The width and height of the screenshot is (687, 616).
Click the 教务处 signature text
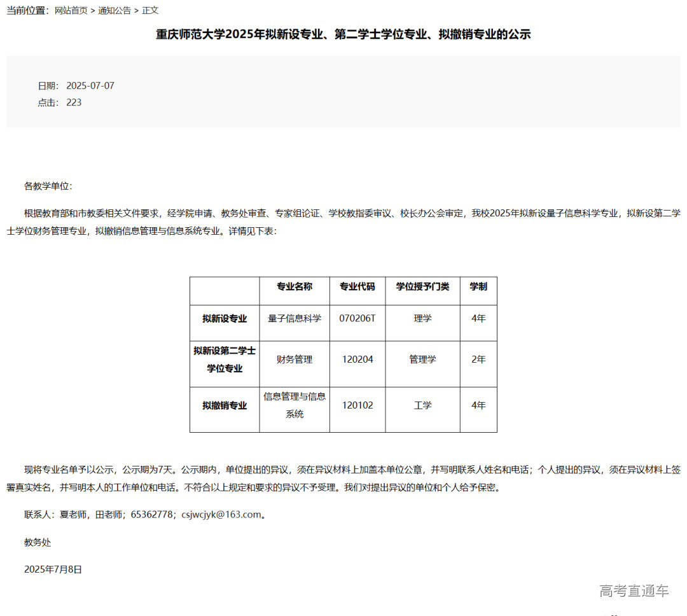[36, 543]
